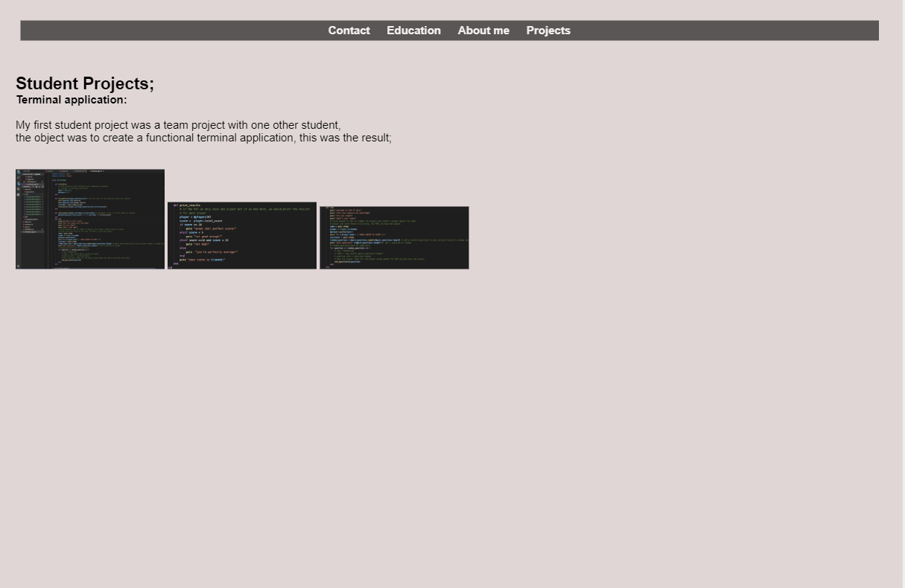Open the first terminal application screenshot
The image size is (905, 588).
click(89, 218)
